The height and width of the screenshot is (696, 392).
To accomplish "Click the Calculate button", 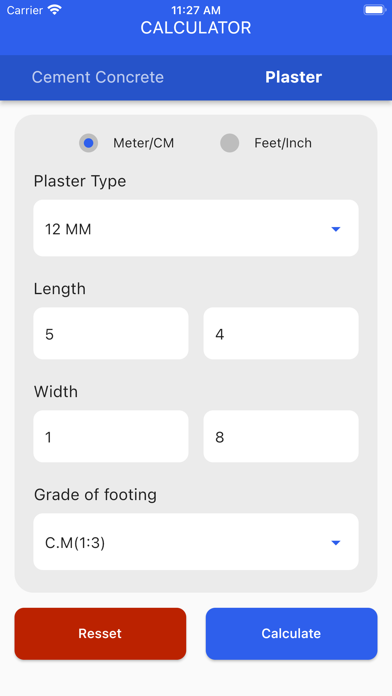I will [x=291, y=633].
